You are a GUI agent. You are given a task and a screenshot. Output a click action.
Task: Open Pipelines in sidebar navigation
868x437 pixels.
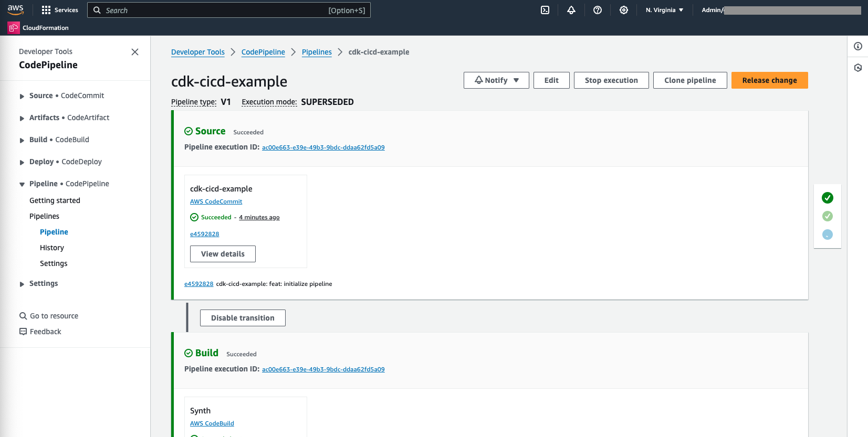pyautogui.click(x=44, y=216)
